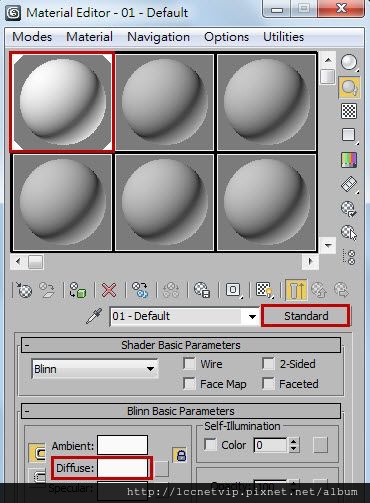Click Assign Material to Selection icon
The image size is (370, 503).
point(77,290)
